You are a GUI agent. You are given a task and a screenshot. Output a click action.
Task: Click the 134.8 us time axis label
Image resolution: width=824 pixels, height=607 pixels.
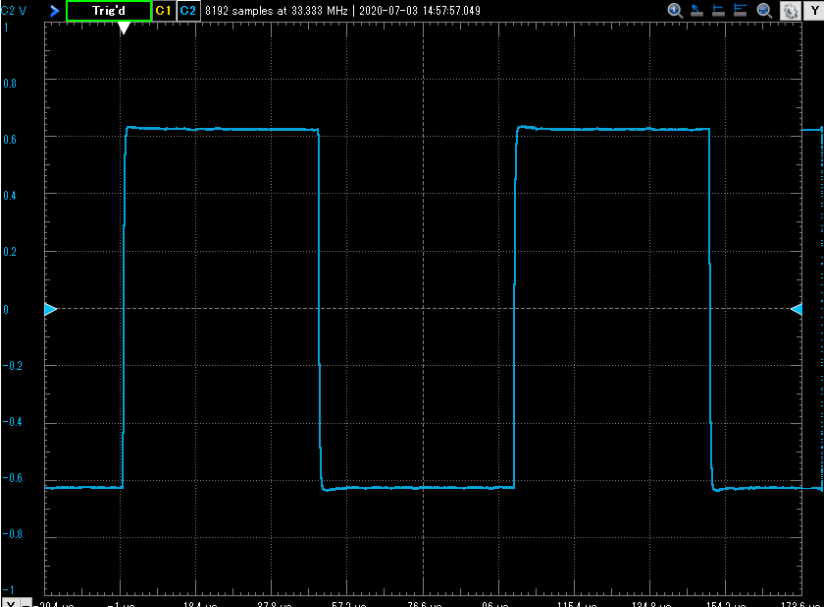pyautogui.click(x=652, y=604)
